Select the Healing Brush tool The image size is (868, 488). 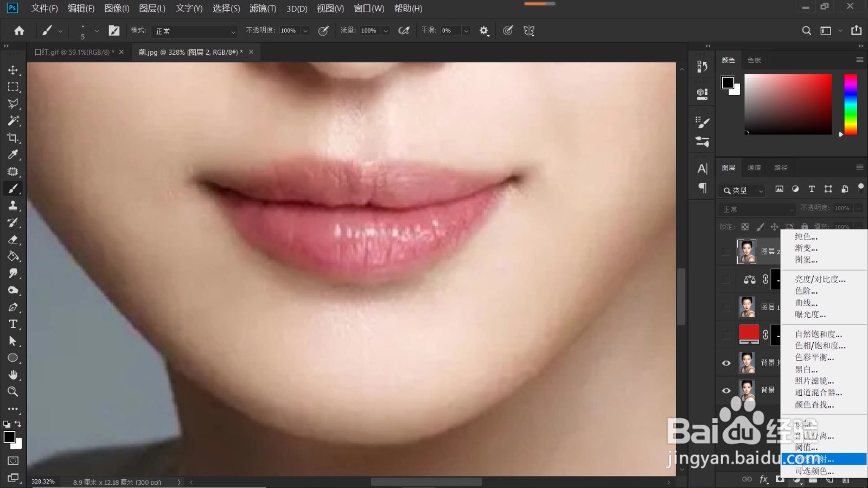13,171
